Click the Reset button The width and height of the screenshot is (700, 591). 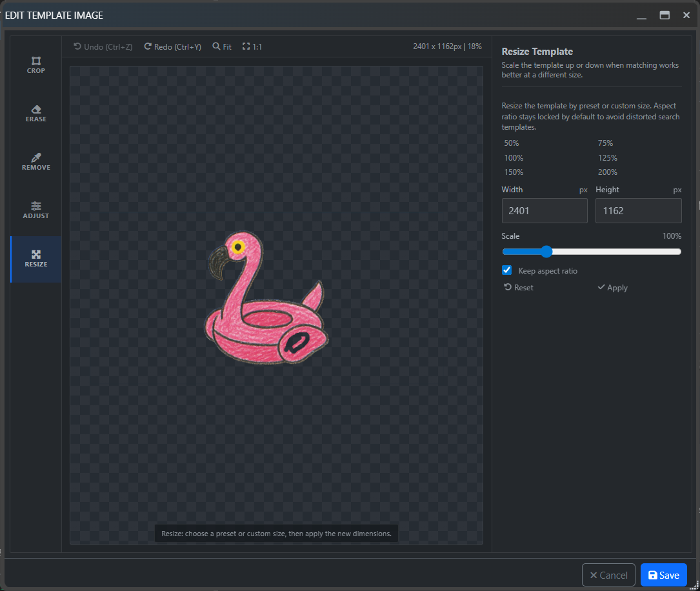coord(519,288)
